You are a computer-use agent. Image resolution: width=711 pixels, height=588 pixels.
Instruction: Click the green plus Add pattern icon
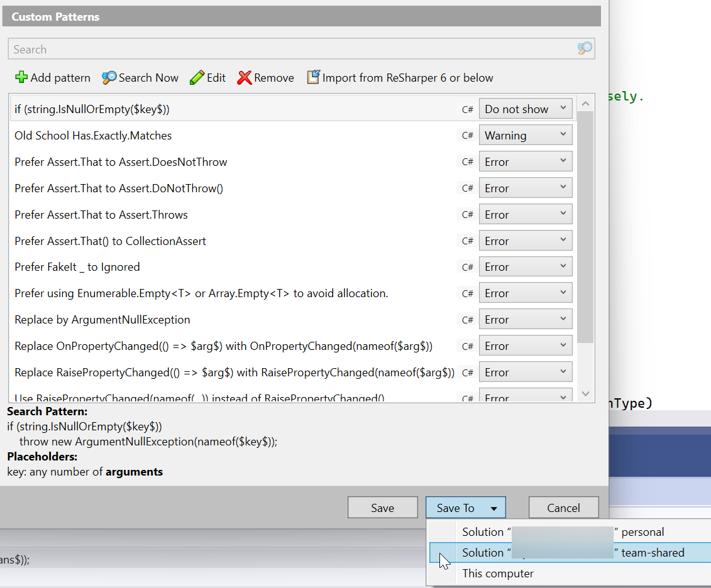pyautogui.click(x=21, y=77)
